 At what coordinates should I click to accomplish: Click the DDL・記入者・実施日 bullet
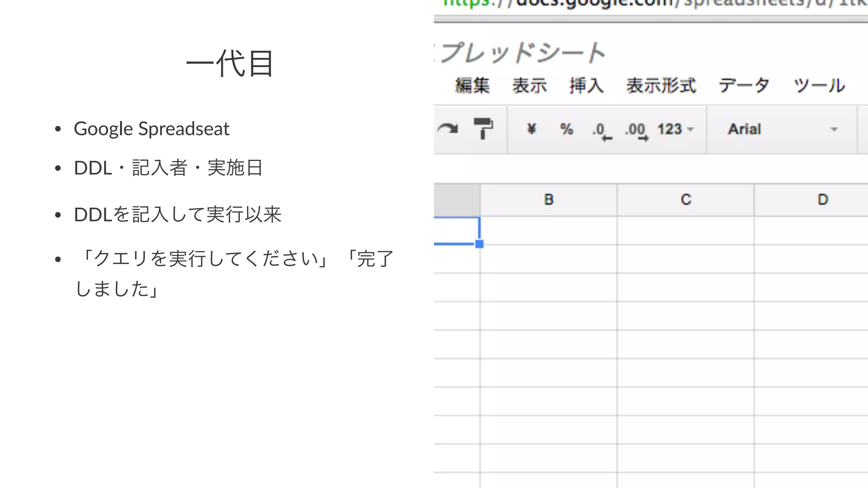[169, 168]
